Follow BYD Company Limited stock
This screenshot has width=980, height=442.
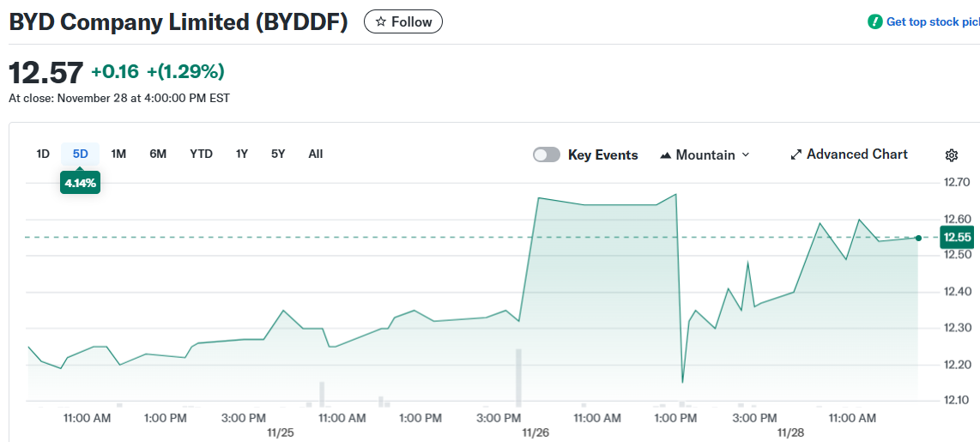(403, 22)
